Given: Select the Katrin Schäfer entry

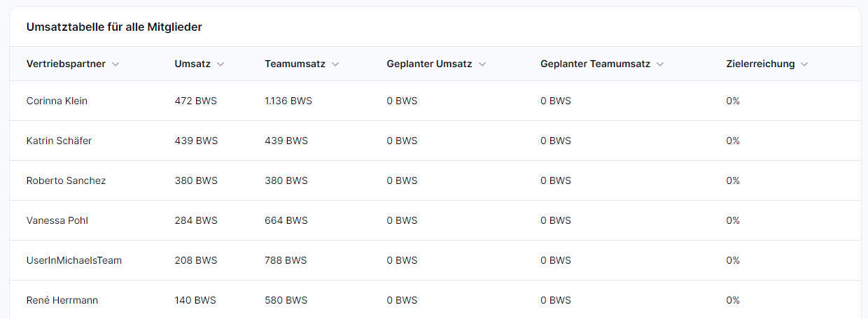Looking at the screenshot, I should (59, 141).
